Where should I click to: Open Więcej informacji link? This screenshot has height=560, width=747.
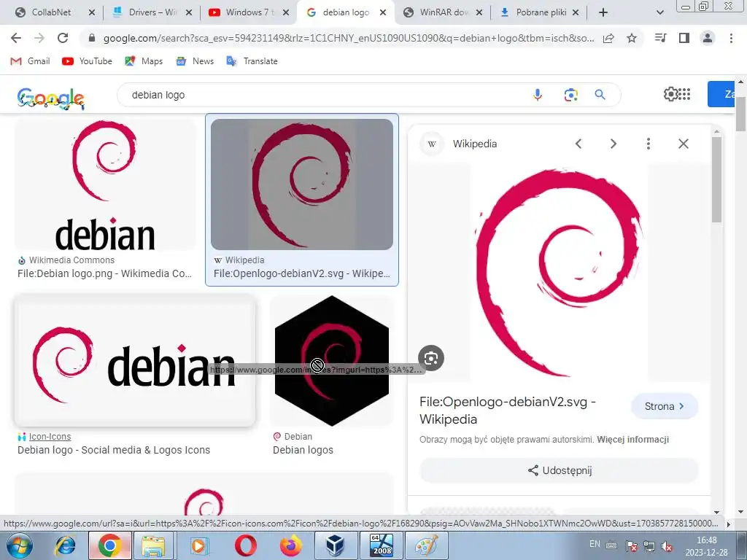(x=632, y=440)
